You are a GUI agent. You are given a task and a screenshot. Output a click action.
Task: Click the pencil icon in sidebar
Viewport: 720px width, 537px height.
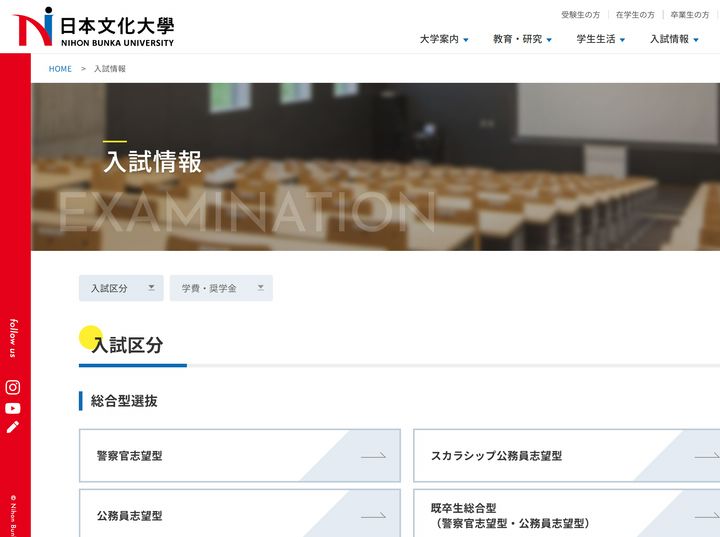coord(13,427)
